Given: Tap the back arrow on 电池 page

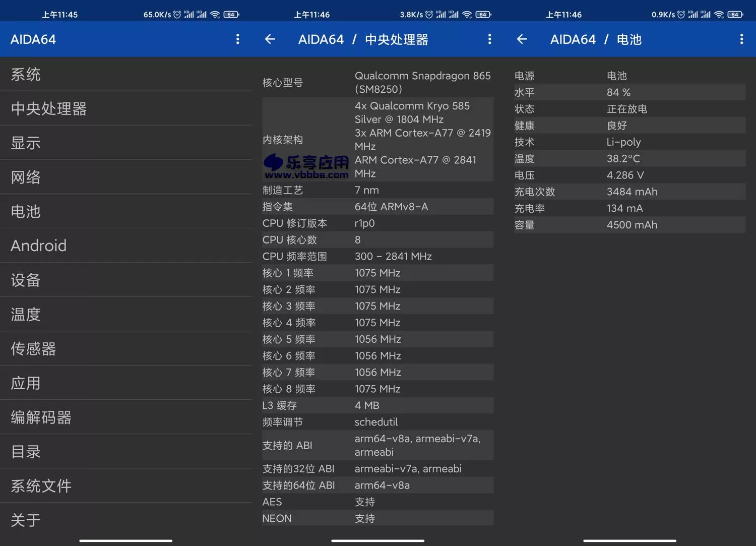Looking at the screenshot, I should pyautogui.click(x=522, y=39).
